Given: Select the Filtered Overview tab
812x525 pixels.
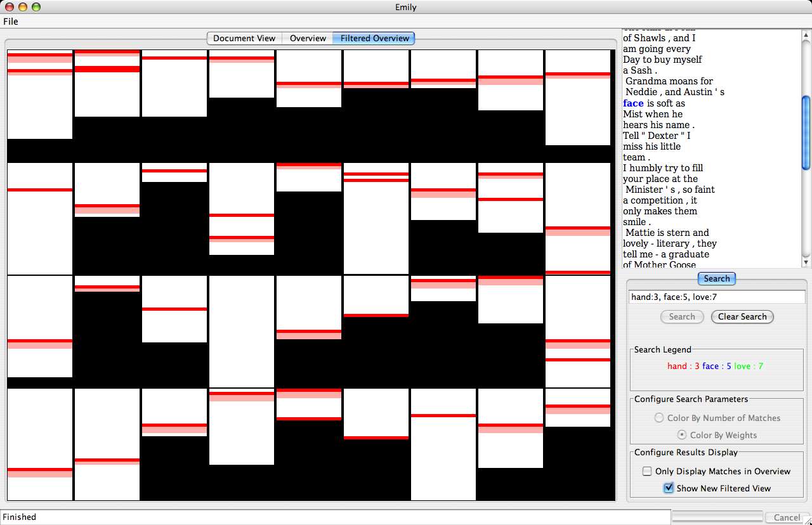Looking at the screenshot, I should click(x=374, y=38).
